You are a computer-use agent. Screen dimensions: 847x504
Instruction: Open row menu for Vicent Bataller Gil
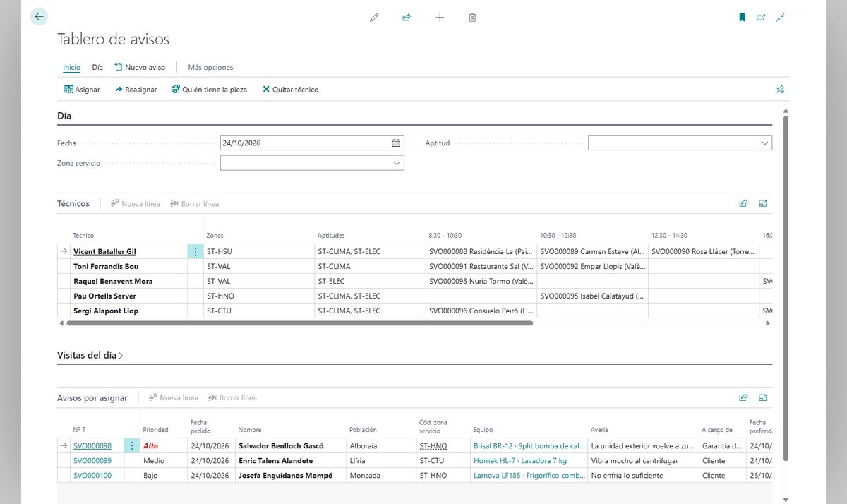click(196, 251)
